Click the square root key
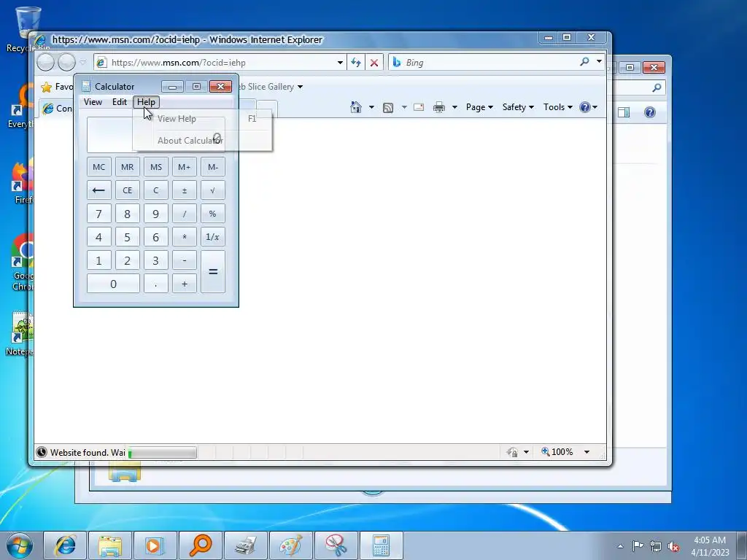The height and width of the screenshot is (560, 747). pyautogui.click(x=213, y=190)
